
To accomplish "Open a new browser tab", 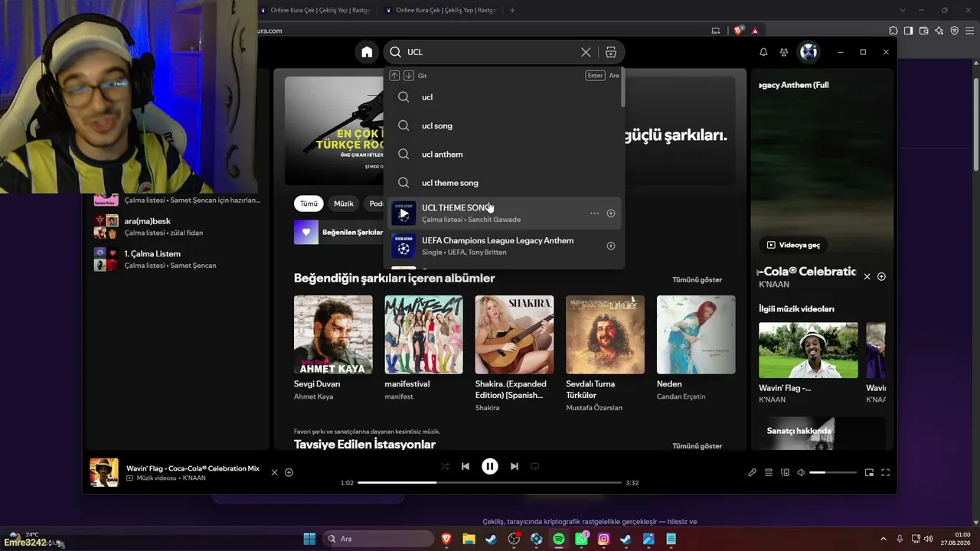I will click(512, 10).
